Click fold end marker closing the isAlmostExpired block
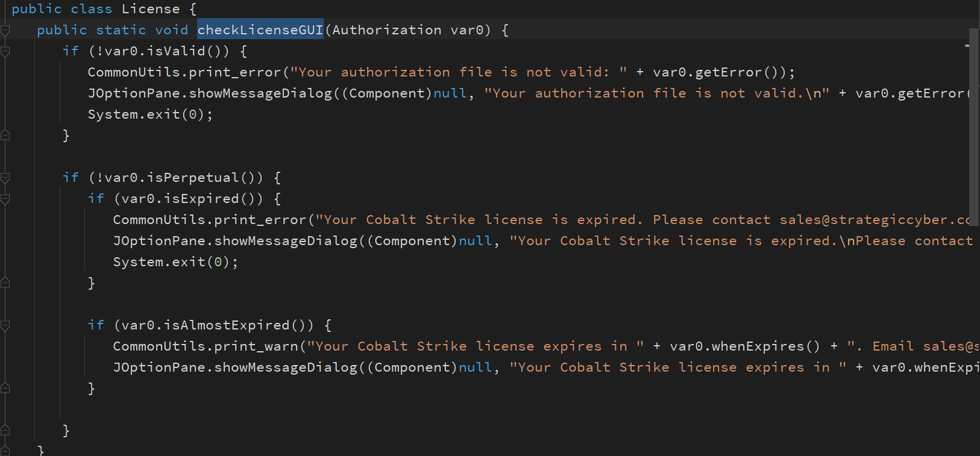The height and width of the screenshot is (456, 980). (x=5, y=389)
